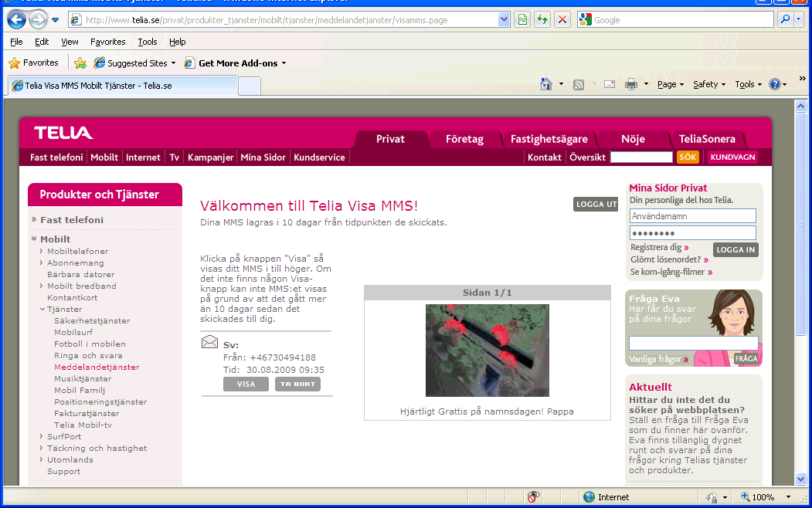Click the Home icon in command bar

click(545, 84)
